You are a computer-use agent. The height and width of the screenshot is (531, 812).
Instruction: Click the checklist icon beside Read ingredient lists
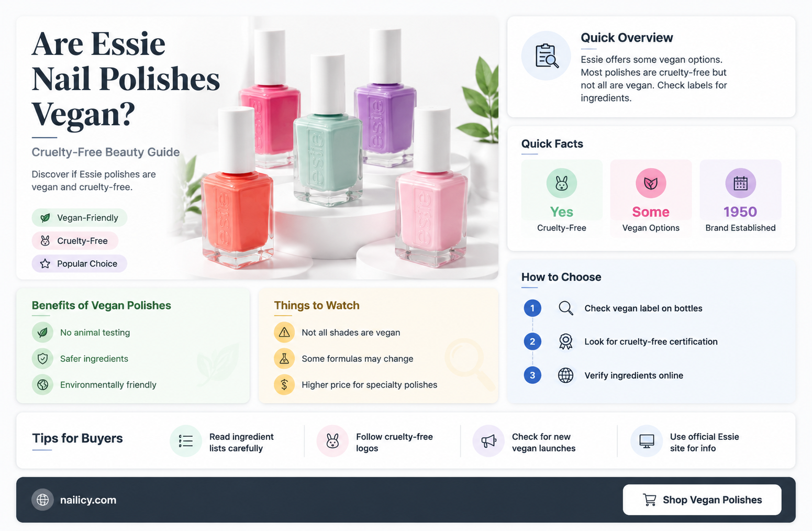(186, 441)
